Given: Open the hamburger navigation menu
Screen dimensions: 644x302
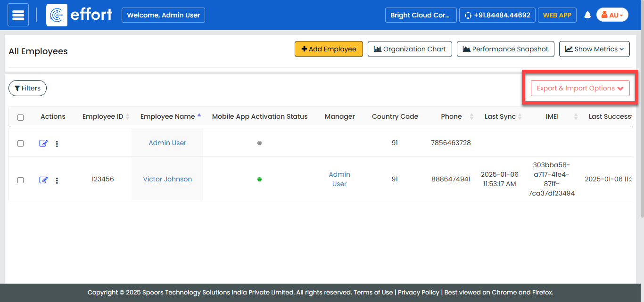Looking at the screenshot, I should click(18, 15).
